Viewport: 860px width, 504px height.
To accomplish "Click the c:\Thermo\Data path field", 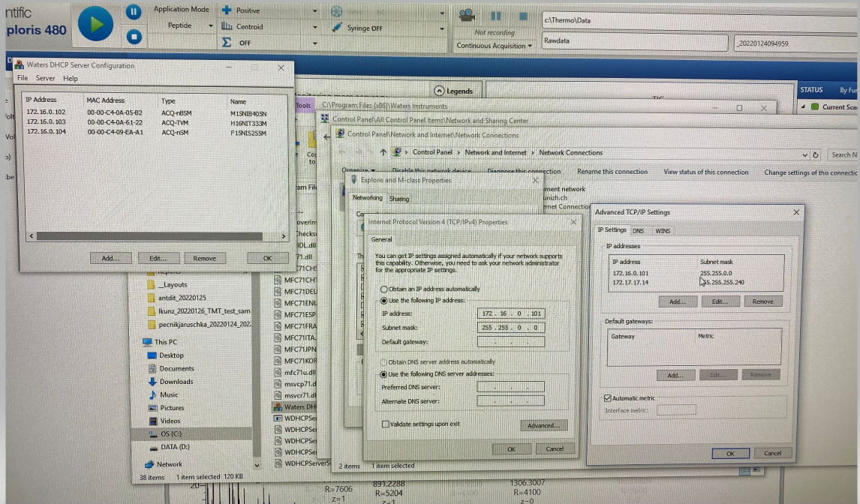I will pyautogui.click(x=699, y=20).
